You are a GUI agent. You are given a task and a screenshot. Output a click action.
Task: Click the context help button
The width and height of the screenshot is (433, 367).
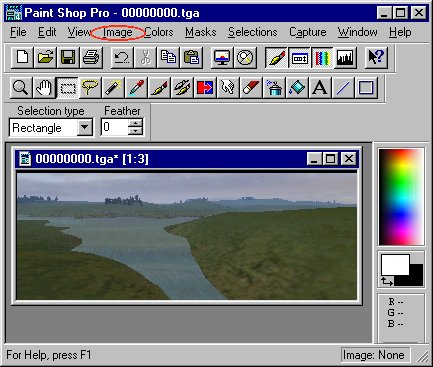(x=376, y=58)
